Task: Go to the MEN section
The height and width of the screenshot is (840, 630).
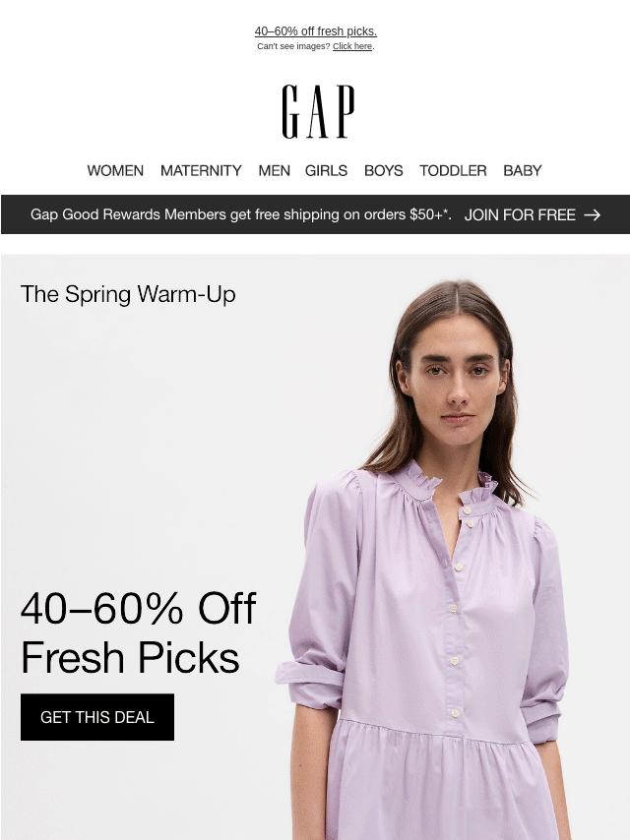Action: (x=274, y=170)
